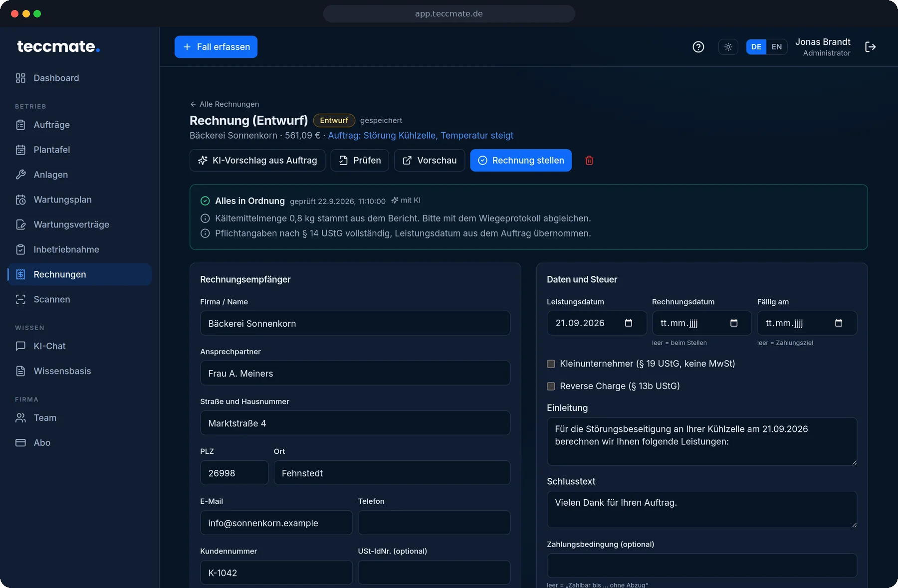Click the Abo credit card icon

click(x=20, y=443)
